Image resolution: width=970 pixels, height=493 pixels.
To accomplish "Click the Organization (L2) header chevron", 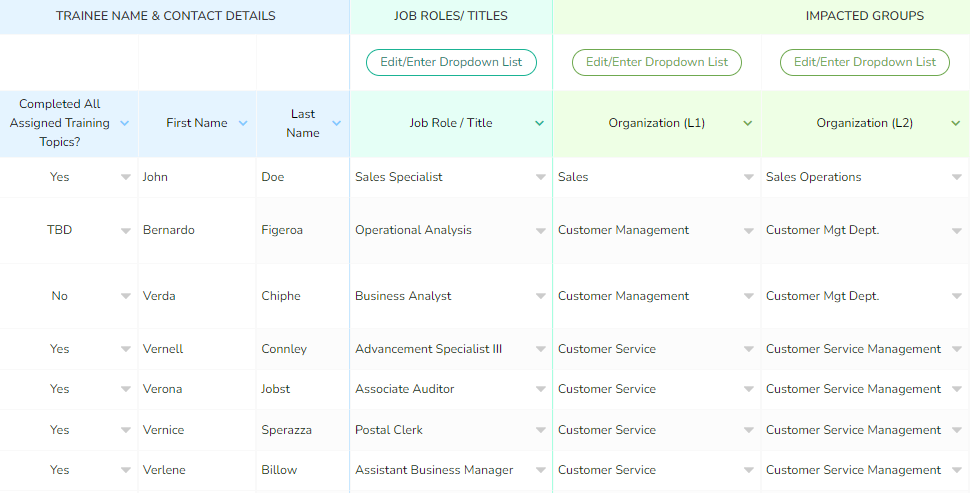I will [956, 123].
